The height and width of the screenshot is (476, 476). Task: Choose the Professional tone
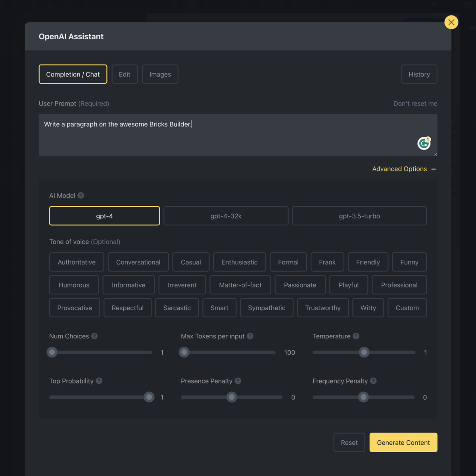(399, 285)
